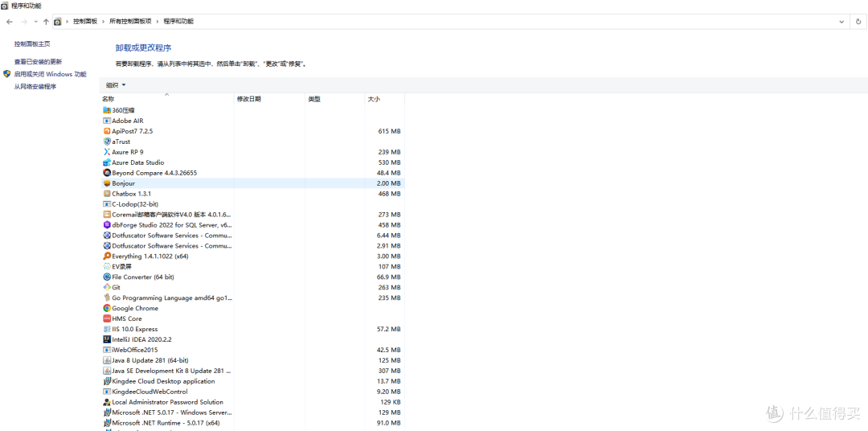
Task: Click the IIS 10.0 Express icon
Action: pos(107,329)
